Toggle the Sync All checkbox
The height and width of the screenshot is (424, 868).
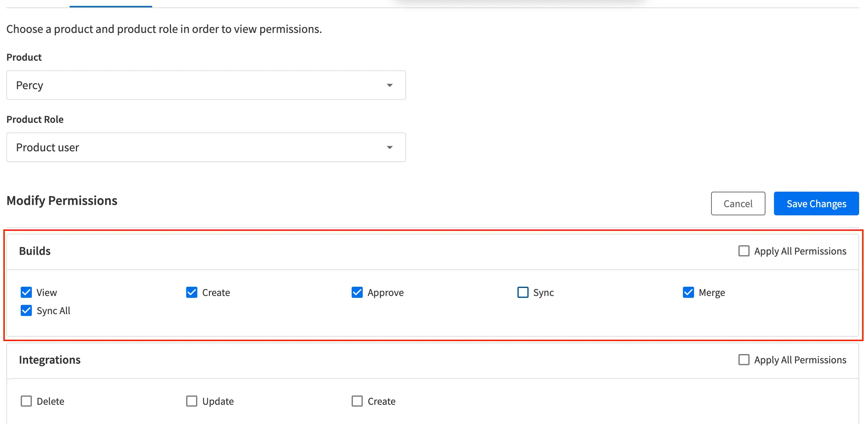tap(26, 310)
